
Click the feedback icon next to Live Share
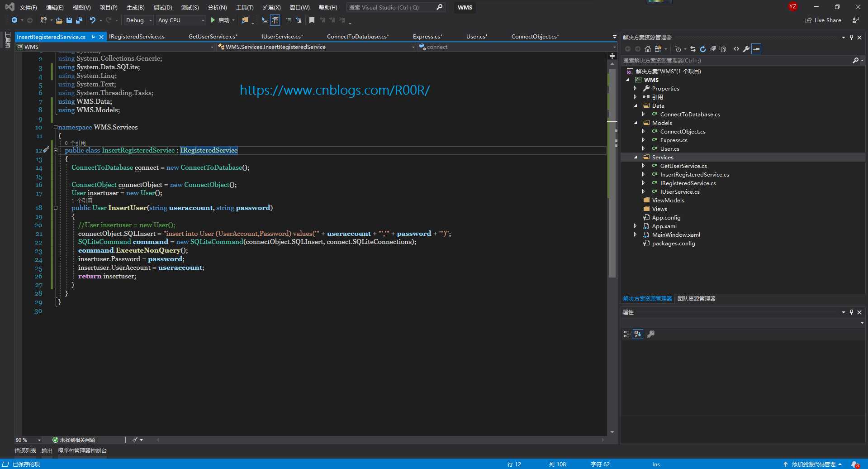[855, 20]
